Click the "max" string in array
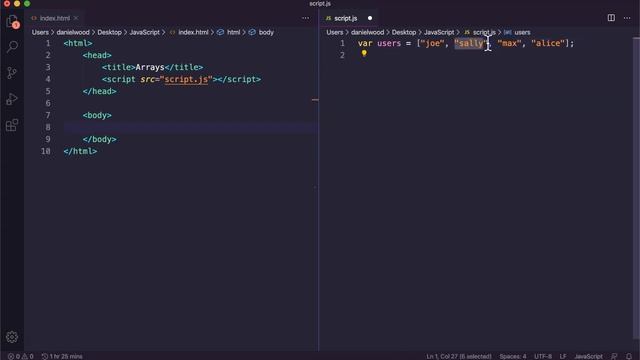 [x=509, y=43]
